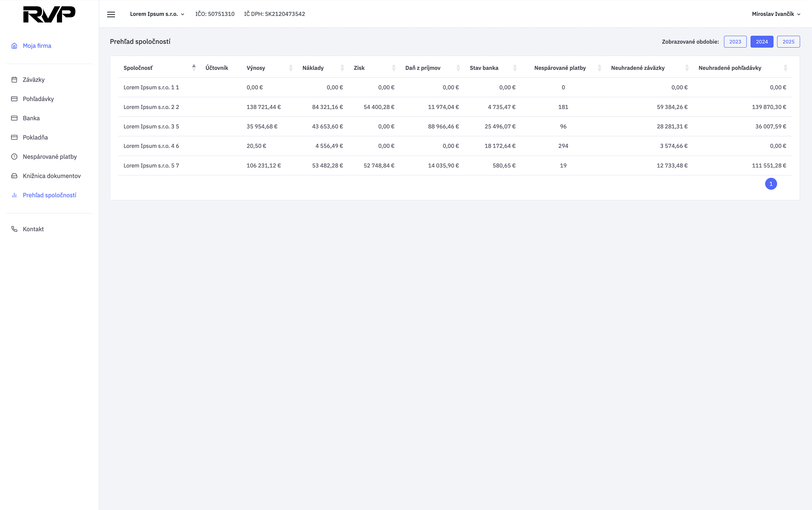The width and height of the screenshot is (812, 510).
Task: Click unmatched payments count 181
Action: coord(563,107)
